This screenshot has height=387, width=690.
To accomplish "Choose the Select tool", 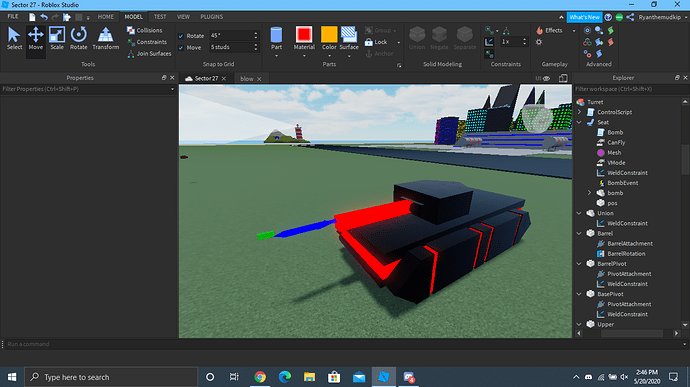I will [x=14, y=38].
